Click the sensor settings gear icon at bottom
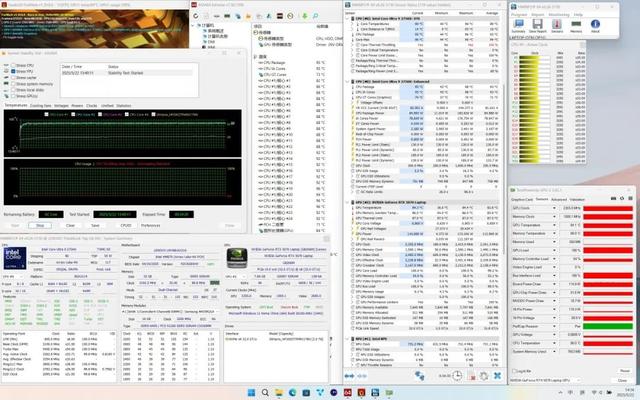The image size is (640, 400). (484, 376)
